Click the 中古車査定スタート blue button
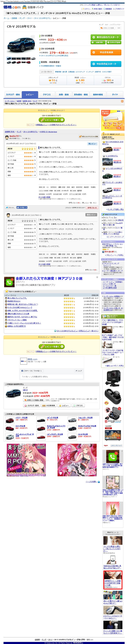 point(106,64)
